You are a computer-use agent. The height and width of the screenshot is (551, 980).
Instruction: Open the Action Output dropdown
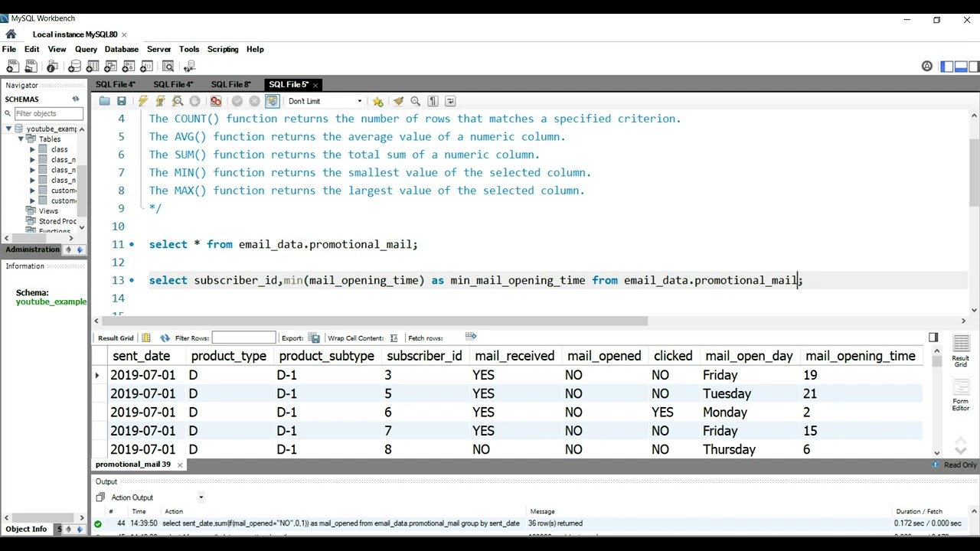click(201, 497)
